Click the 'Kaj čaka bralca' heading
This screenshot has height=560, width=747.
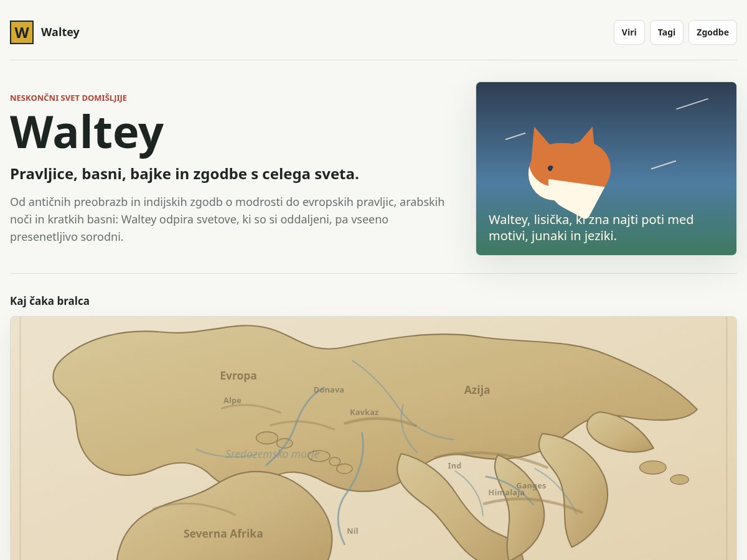[x=50, y=301]
